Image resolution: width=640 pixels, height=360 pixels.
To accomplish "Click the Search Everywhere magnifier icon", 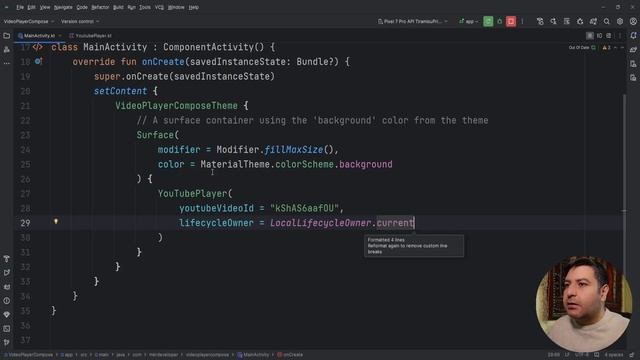I will pyautogui.click(x=607, y=21).
